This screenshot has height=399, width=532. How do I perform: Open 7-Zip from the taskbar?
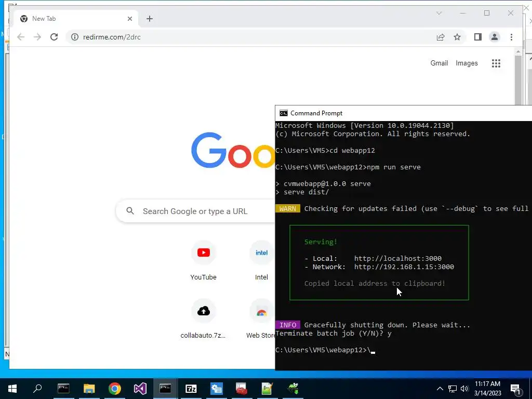point(191,389)
